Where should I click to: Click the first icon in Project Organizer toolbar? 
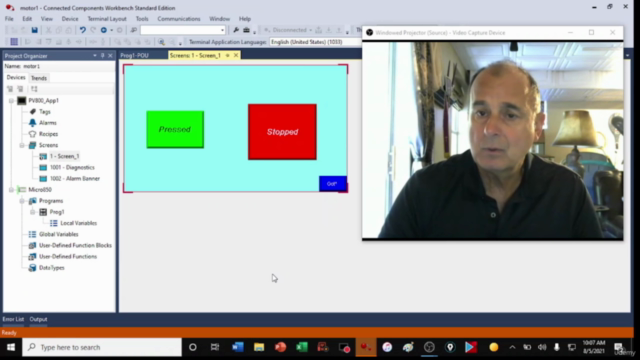[10, 89]
